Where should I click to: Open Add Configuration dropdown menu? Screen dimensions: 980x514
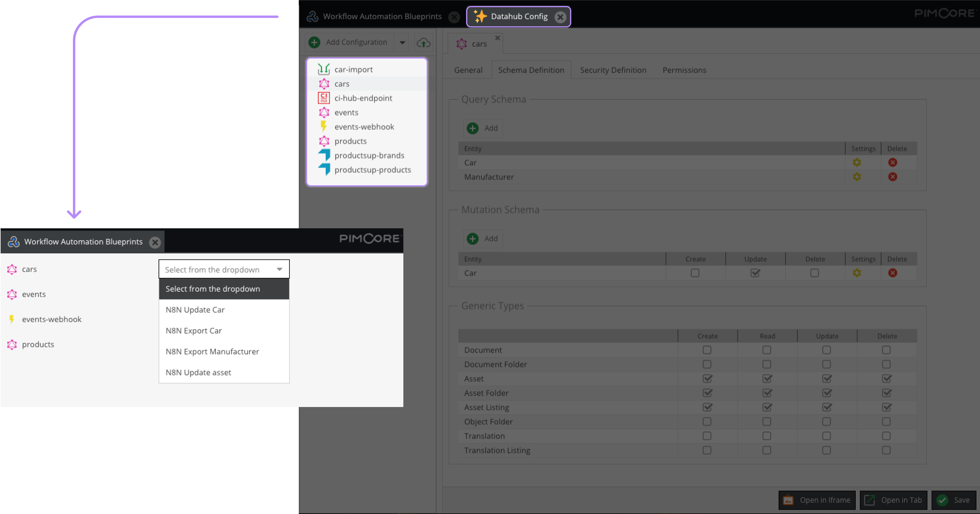[x=401, y=42]
